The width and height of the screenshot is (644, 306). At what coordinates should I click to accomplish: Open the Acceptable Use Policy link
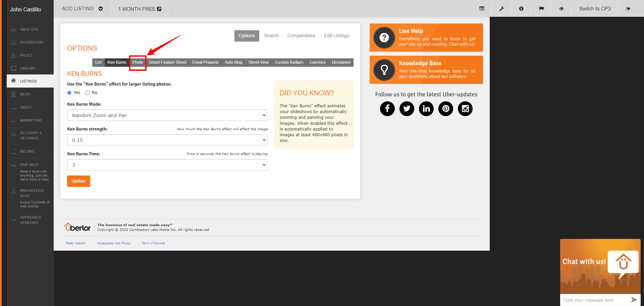click(113, 243)
